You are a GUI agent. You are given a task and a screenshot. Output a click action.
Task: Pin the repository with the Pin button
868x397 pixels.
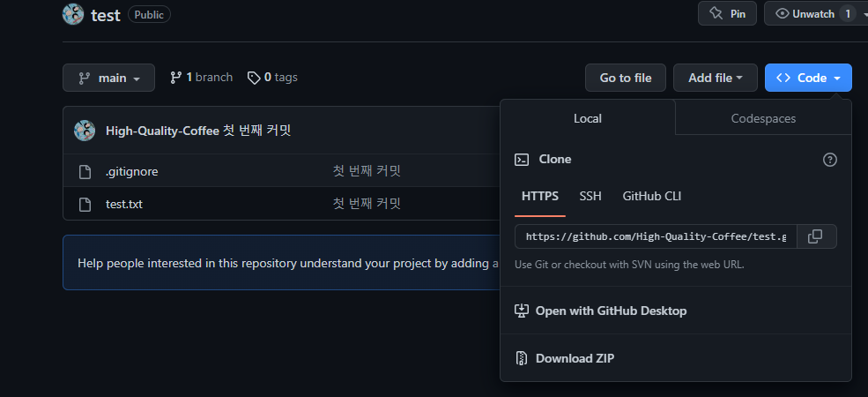tap(727, 13)
